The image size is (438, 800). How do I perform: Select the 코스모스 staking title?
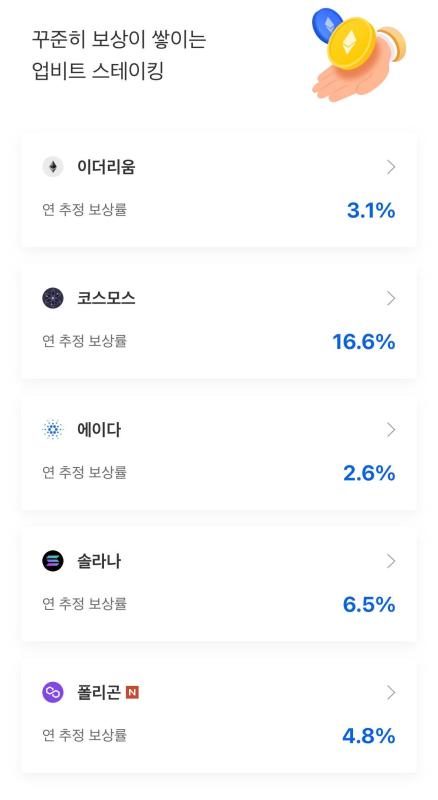tap(106, 298)
